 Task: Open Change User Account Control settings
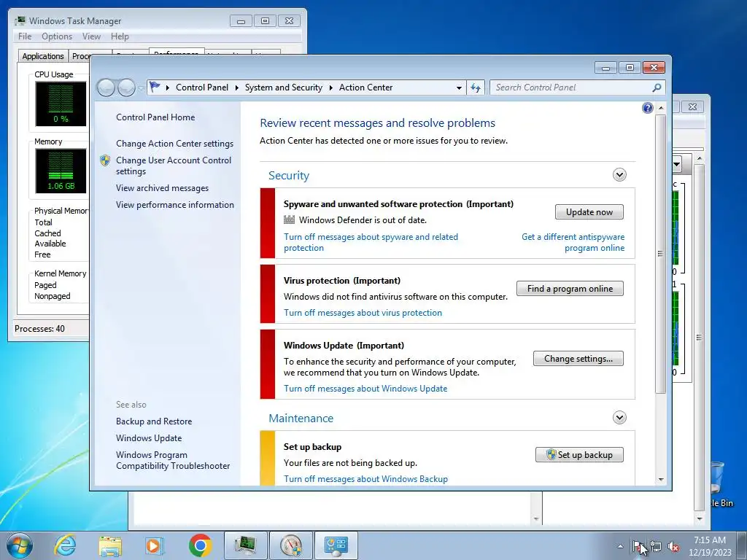(x=174, y=166)
